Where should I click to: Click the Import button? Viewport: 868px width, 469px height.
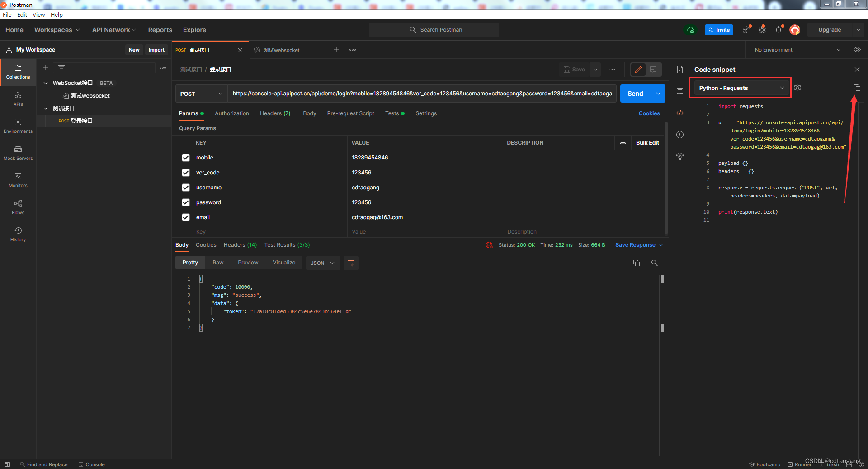156,50
